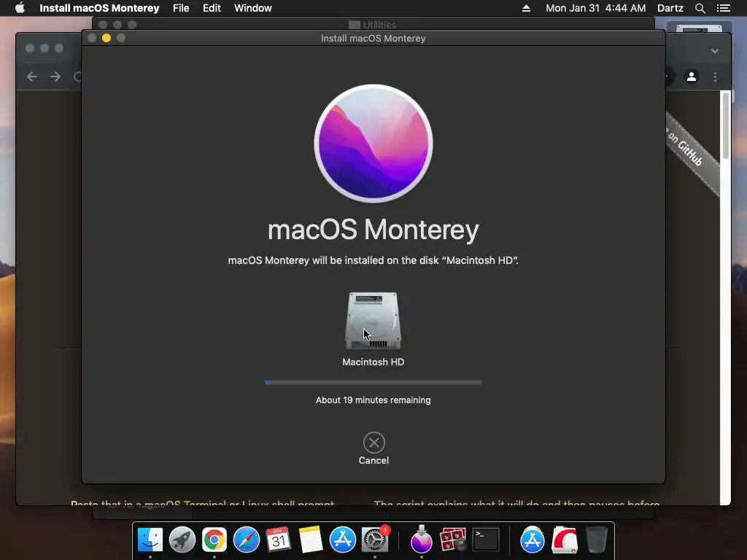The image size is (747, 560).
Task: Open Spotlight search in menu bar
Action: click(700, 8)
